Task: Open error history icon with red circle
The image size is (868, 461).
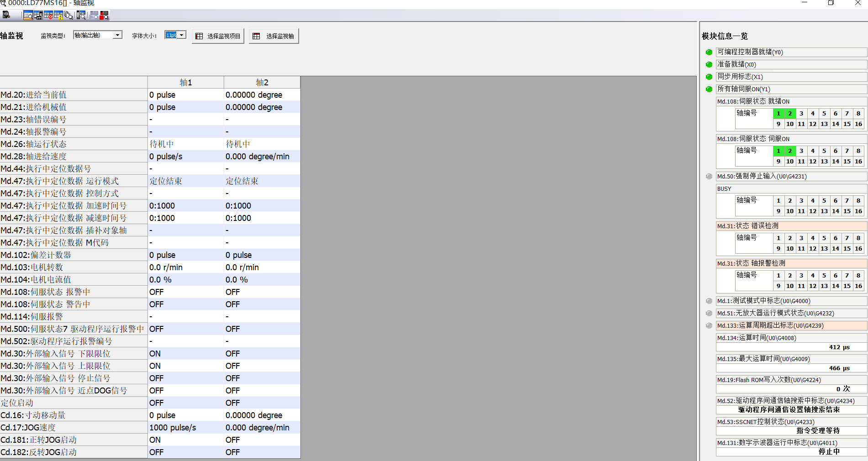Action: pos(48,16)
